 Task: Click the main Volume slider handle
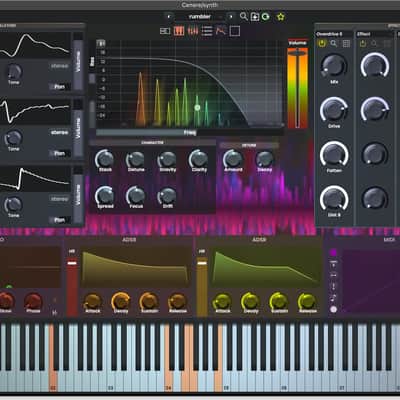point(298,52)
